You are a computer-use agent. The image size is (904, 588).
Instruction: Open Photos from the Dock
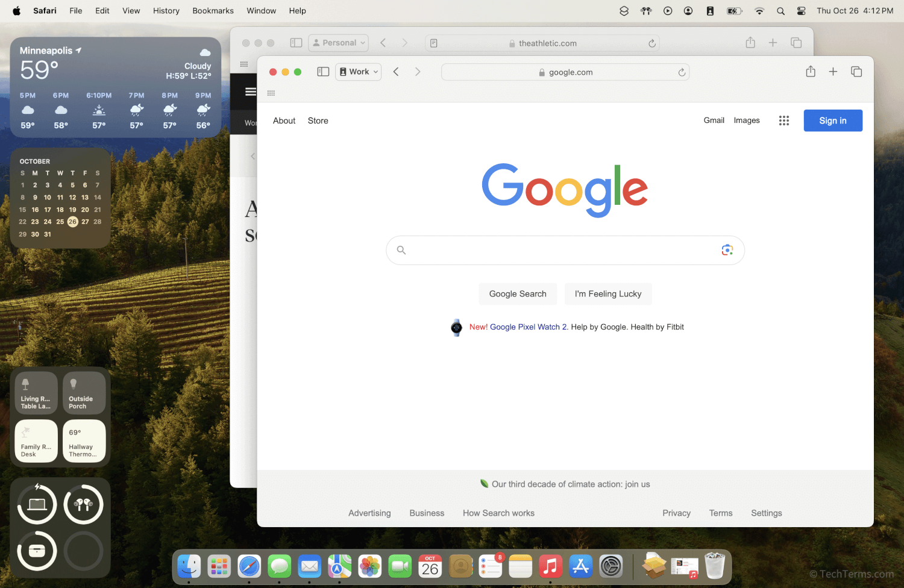click(x=369, y=566)
